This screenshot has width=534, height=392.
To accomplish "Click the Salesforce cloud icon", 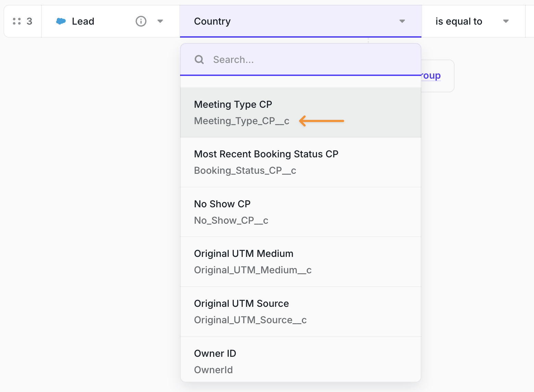I will click(x=61, y=21).
